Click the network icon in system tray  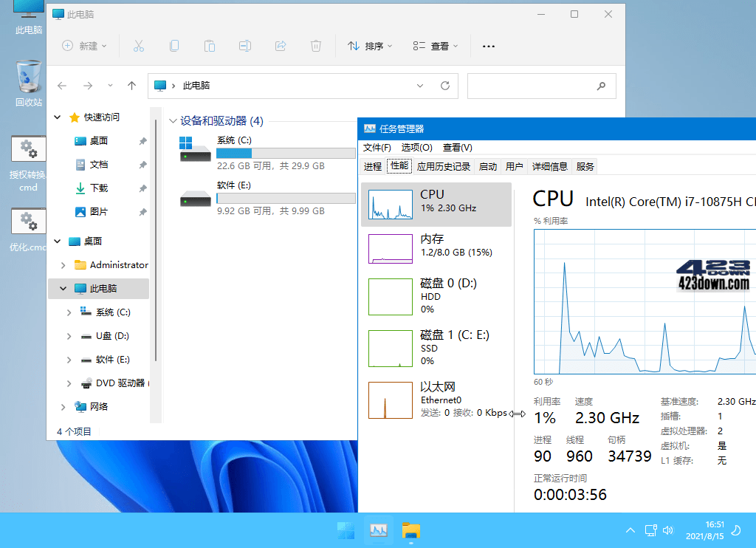coord(650,530)
